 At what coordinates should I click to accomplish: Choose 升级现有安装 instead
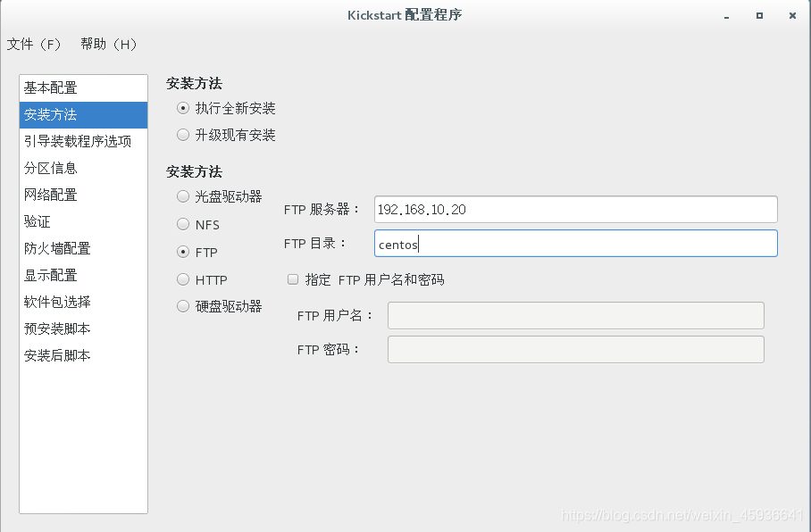click(x=182, y=136)
